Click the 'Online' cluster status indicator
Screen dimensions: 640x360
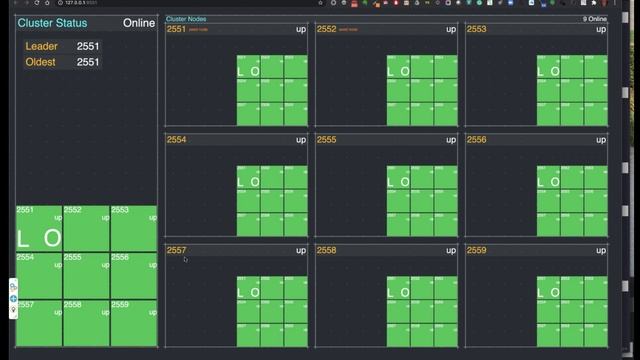(x=139, y=23)
